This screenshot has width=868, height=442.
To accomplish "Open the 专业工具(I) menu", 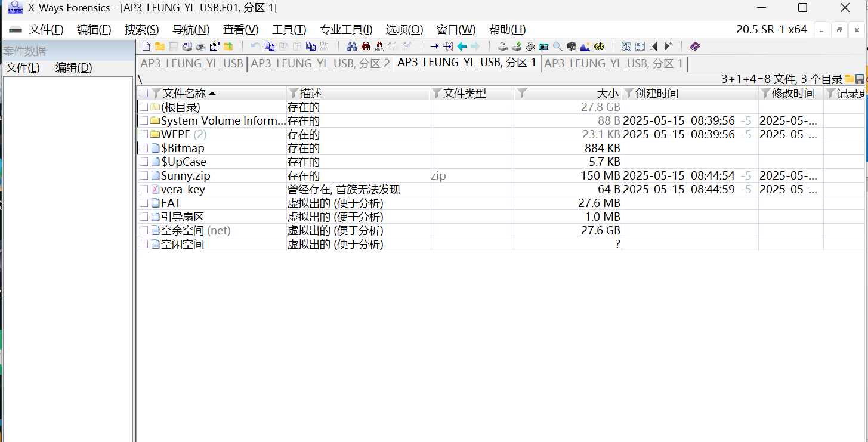I will (x=346, y=30).
